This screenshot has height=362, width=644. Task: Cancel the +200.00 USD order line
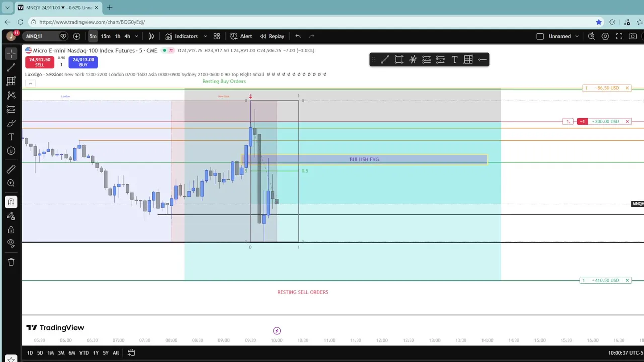click(x=627, y=121)
